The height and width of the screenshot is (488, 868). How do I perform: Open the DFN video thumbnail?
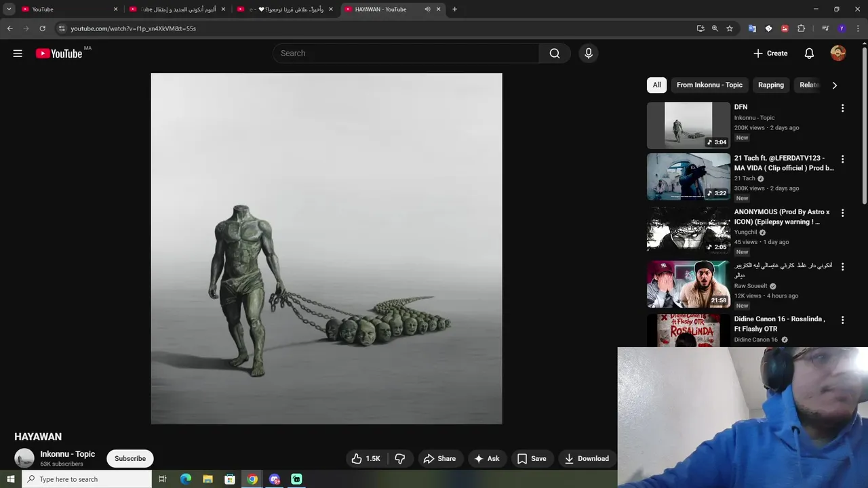(x=688, y=125)
